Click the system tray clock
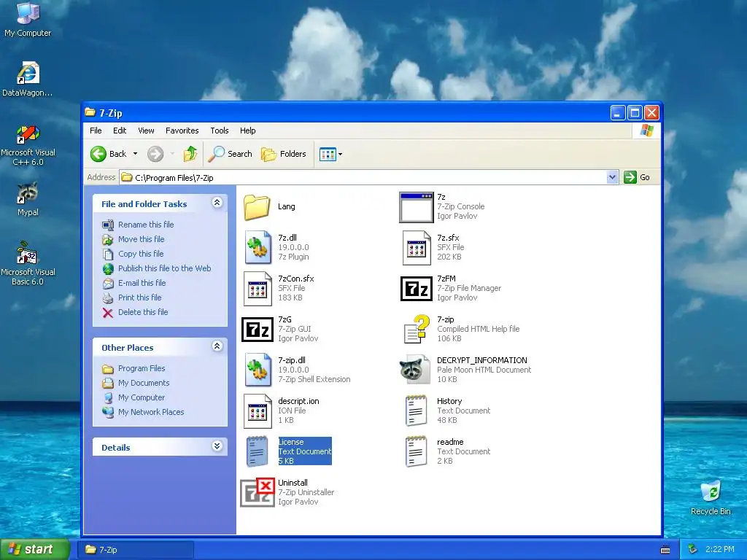The width and height of the screenshot is (747, 560). pyautogui.click(x=719, y=549)
